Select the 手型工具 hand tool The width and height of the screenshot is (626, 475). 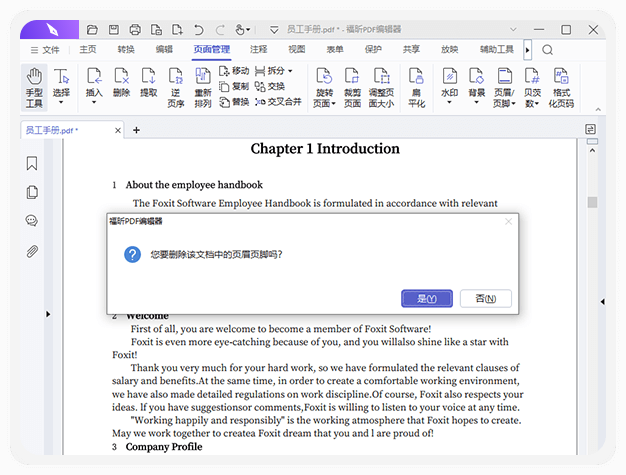(34, 87)
